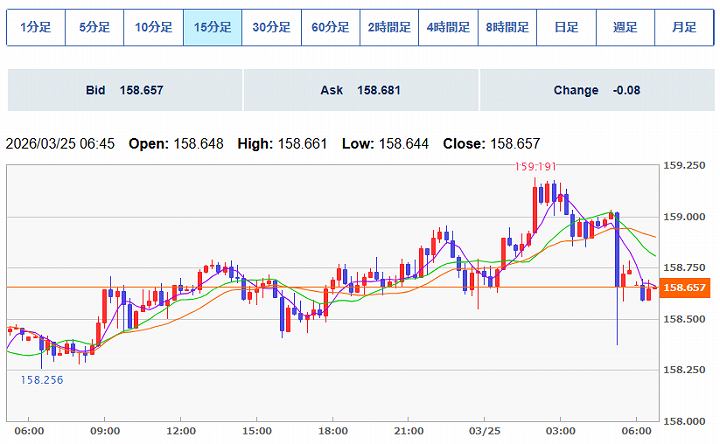Click the Bid price 158.657 panel

[123, 90]
